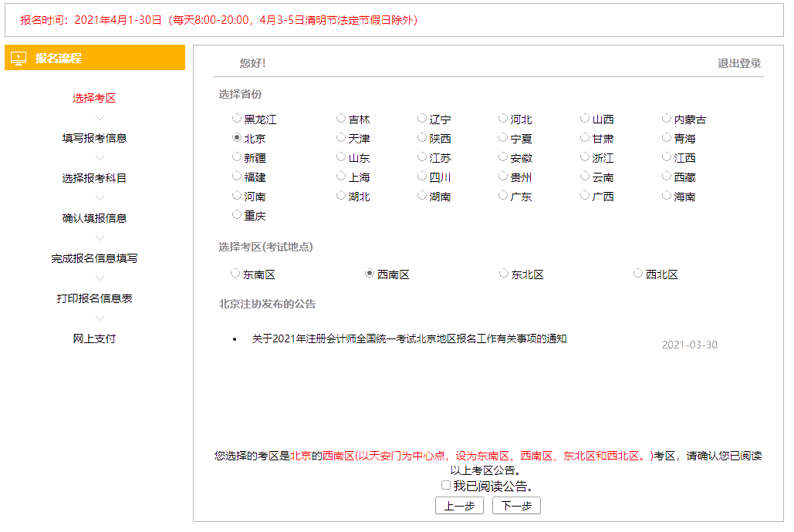Select the 黑龙江 province radio button
The image size is (794, 532).
tap(236, 119)
